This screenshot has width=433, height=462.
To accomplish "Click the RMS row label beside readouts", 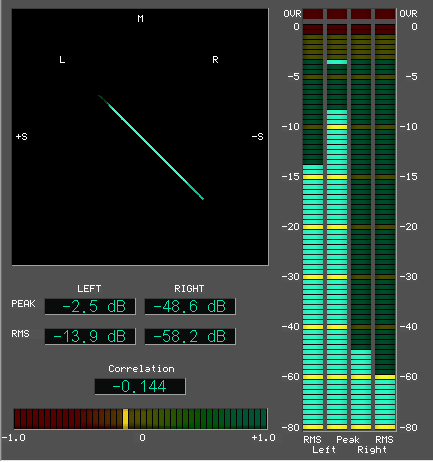I will tap(20, 334).
